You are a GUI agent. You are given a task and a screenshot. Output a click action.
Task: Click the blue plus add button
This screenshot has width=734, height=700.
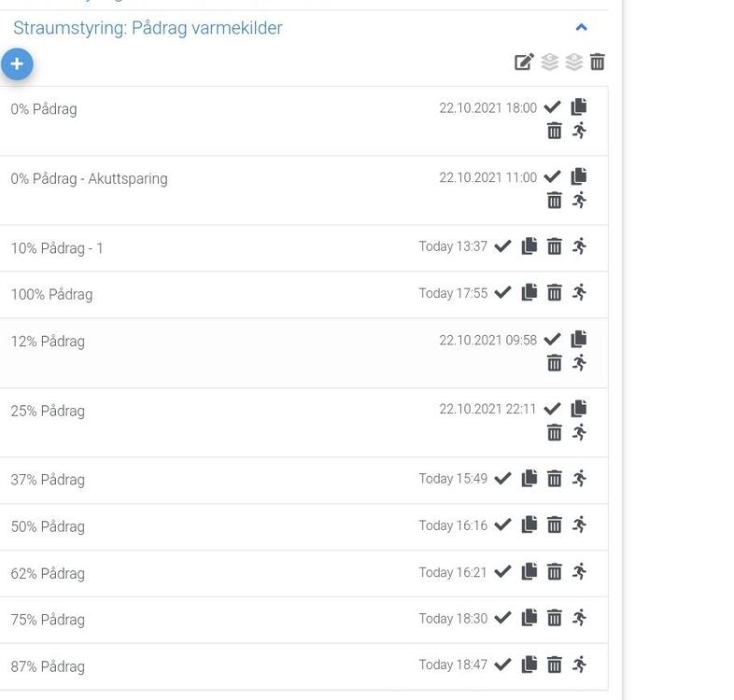click(x=17, y=64)
